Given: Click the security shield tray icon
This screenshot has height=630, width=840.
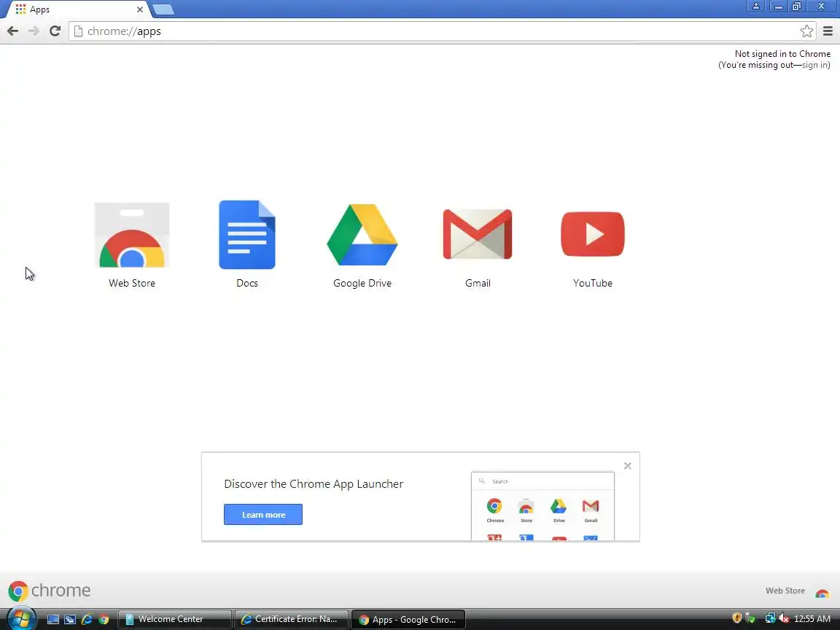Looking at the screenshot, I should 737,618.
